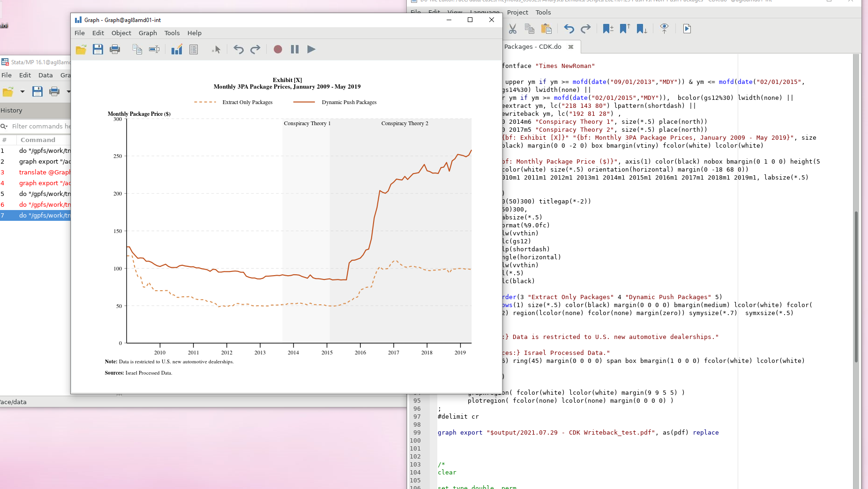Toggle the bookmark icon in Do-file Editor
This screenshot has width=868, height=489.
608,29
